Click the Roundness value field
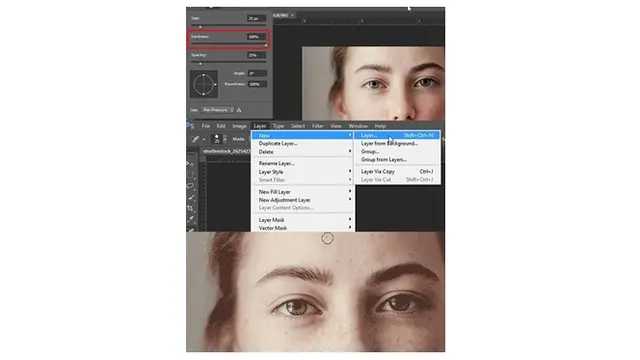Screen dimensions: 640x360 (257, 84)
